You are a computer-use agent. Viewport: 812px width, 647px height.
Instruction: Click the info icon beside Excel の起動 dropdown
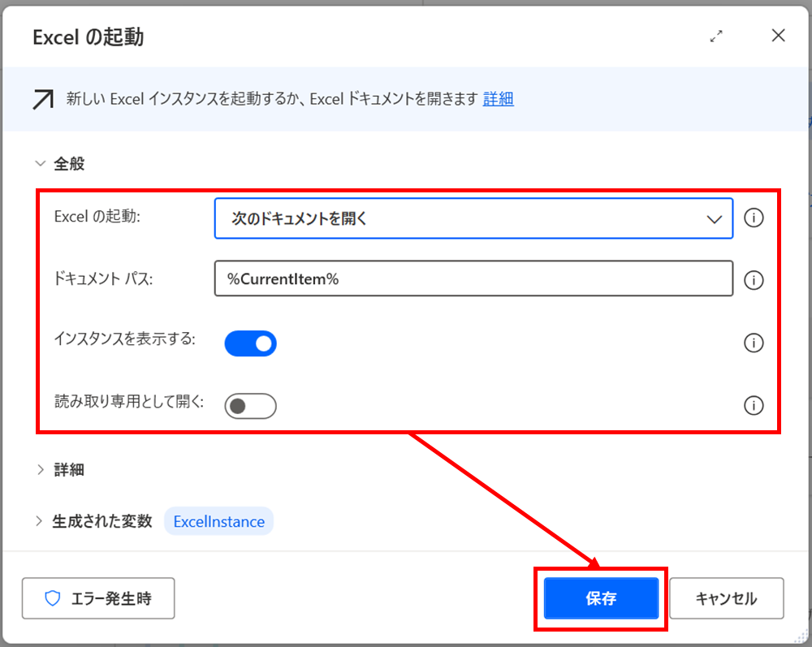click(754, 218)
